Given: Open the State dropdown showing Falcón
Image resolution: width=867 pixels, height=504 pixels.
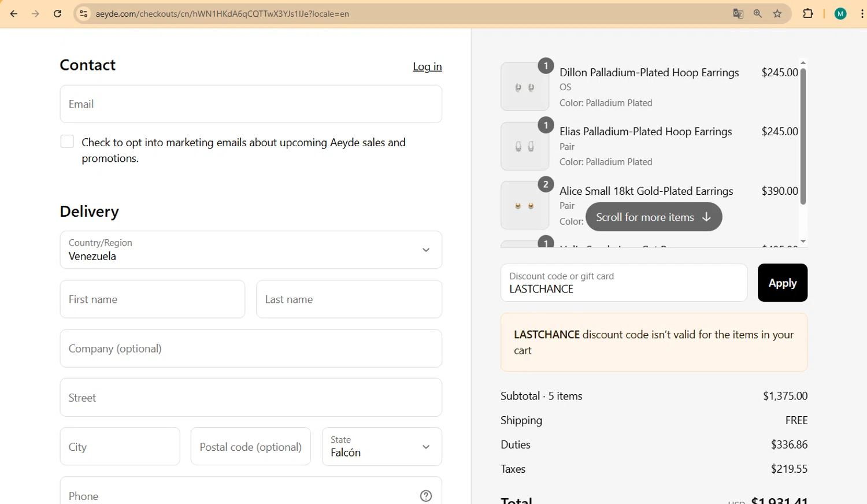Looking at the screenshot, I should click(x=381, y=446).
